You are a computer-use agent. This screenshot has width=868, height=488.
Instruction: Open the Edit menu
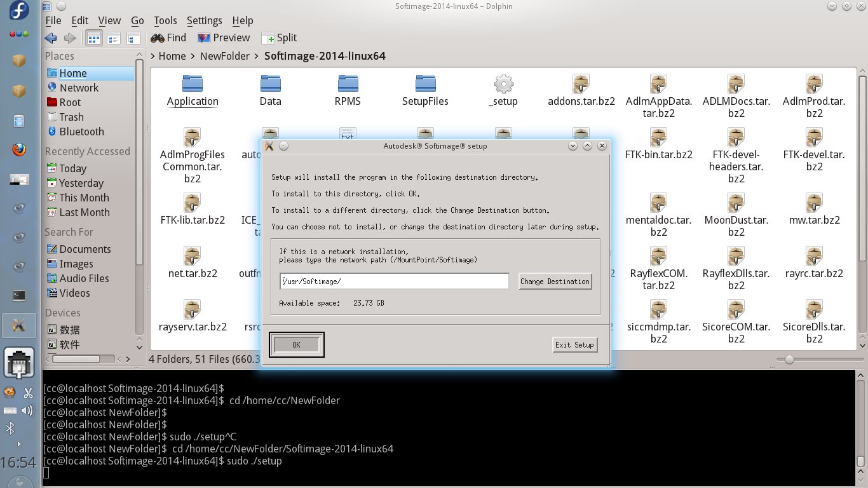click(x=79, y=20)
